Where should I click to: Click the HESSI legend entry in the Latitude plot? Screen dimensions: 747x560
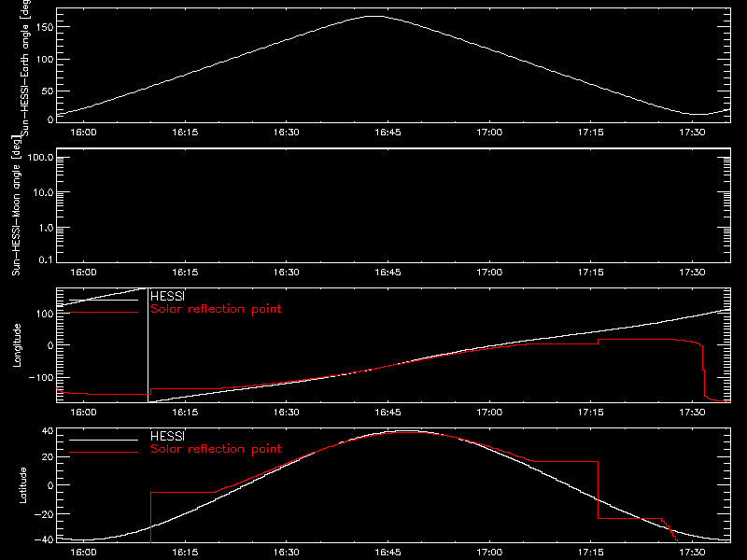click(x=167, y=436)
